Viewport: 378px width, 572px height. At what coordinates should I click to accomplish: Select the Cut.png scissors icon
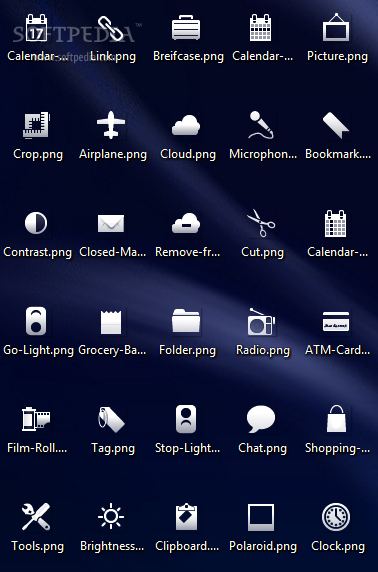261,223
